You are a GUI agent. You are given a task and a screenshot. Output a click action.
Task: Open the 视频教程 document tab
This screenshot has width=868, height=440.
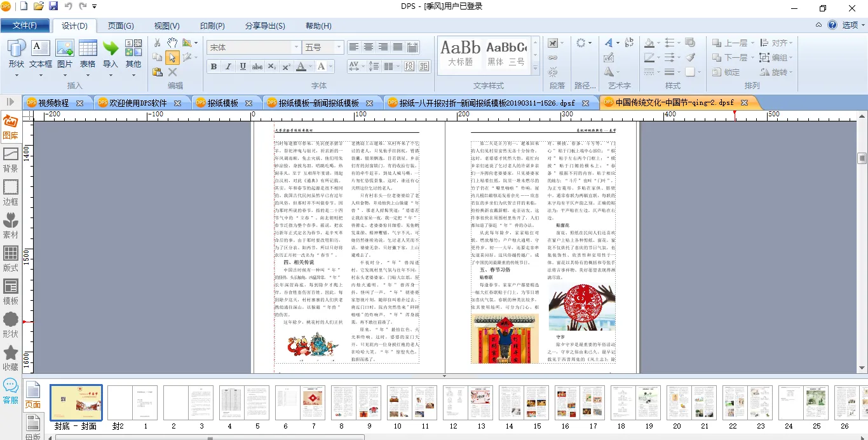pos(53,103)
